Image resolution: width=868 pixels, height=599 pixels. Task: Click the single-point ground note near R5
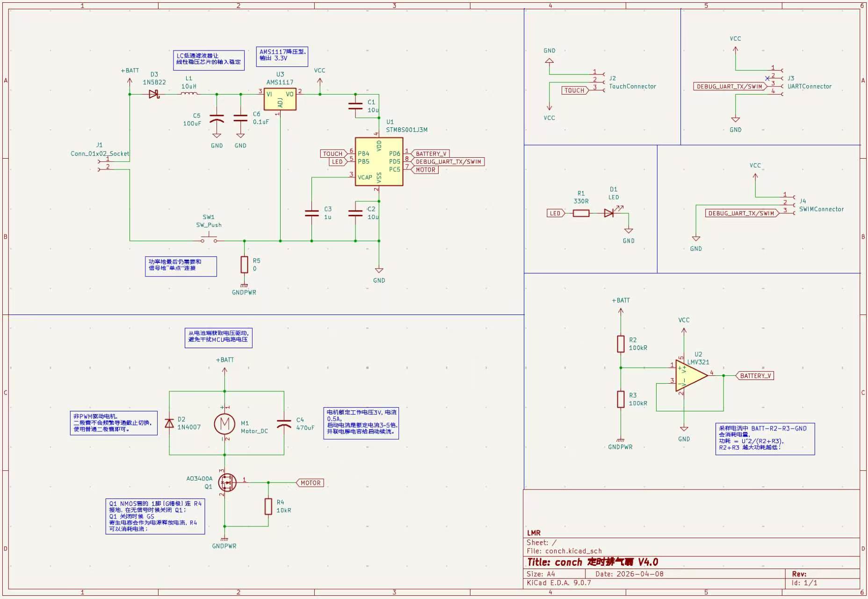[x=181, y=266]
